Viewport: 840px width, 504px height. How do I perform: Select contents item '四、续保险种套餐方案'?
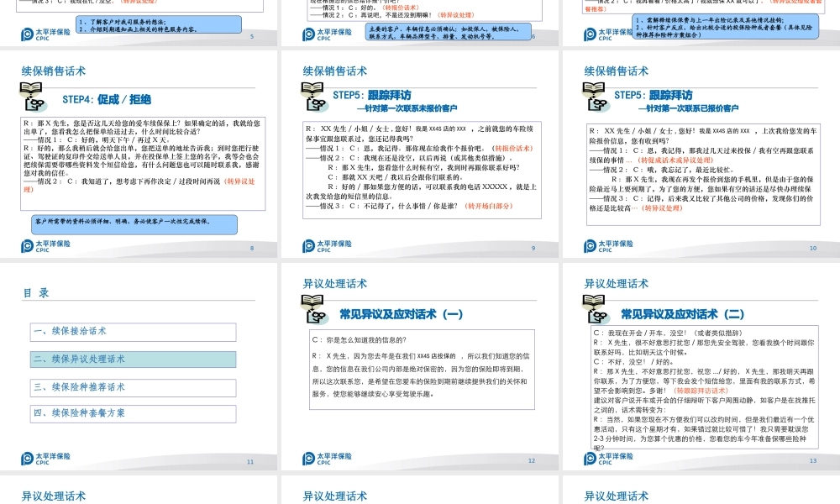pos(133,413)
